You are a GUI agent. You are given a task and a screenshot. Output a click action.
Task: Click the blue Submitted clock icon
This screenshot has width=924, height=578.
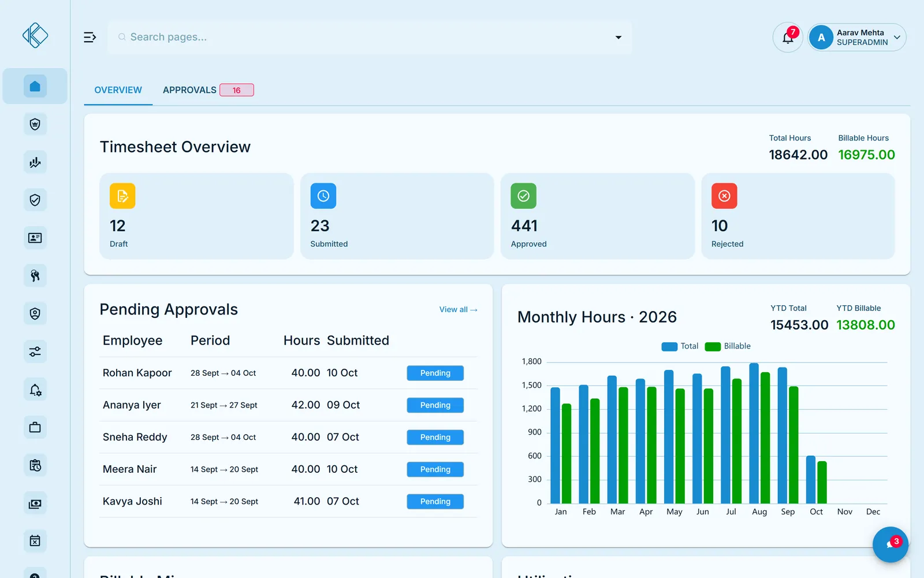[x=323, y=196]
